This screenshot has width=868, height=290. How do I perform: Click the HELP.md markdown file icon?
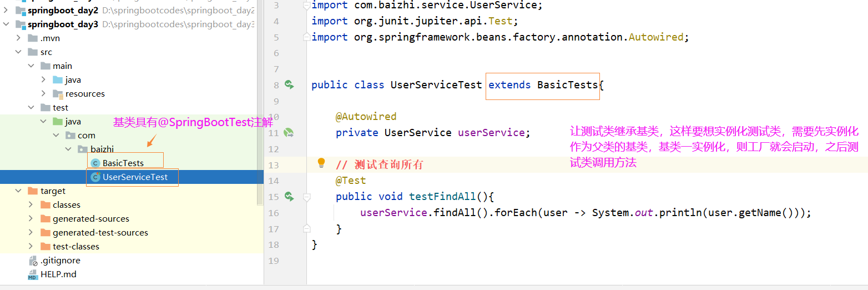tap(32, 274)
